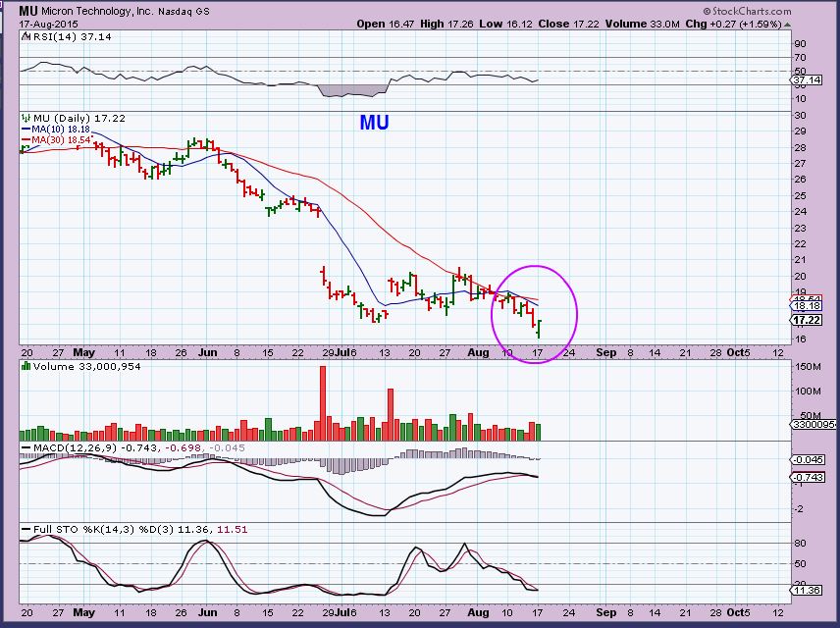The width and height of the screenshot is (840, 628).
Task: Click the RSI(14) 37.14 indicator legend
Action: [x=73, y=37]
